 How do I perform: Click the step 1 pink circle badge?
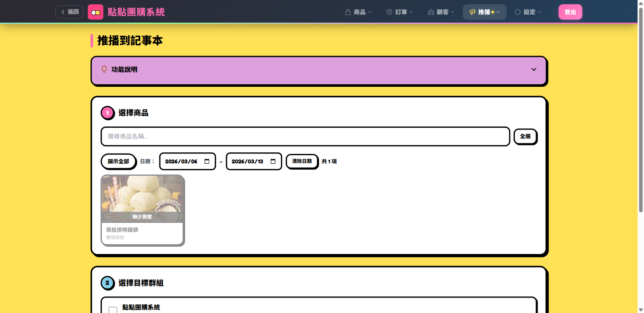click(107, 113)
